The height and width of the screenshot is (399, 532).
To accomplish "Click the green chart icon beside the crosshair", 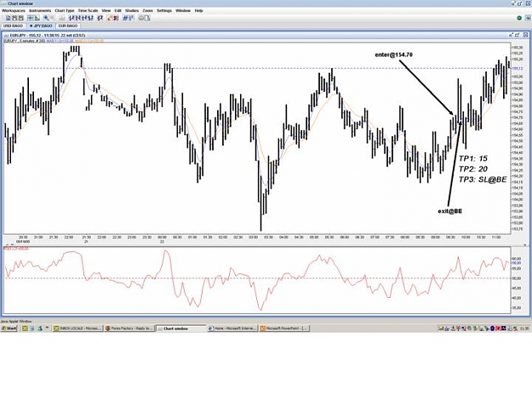I will [37, 18].
